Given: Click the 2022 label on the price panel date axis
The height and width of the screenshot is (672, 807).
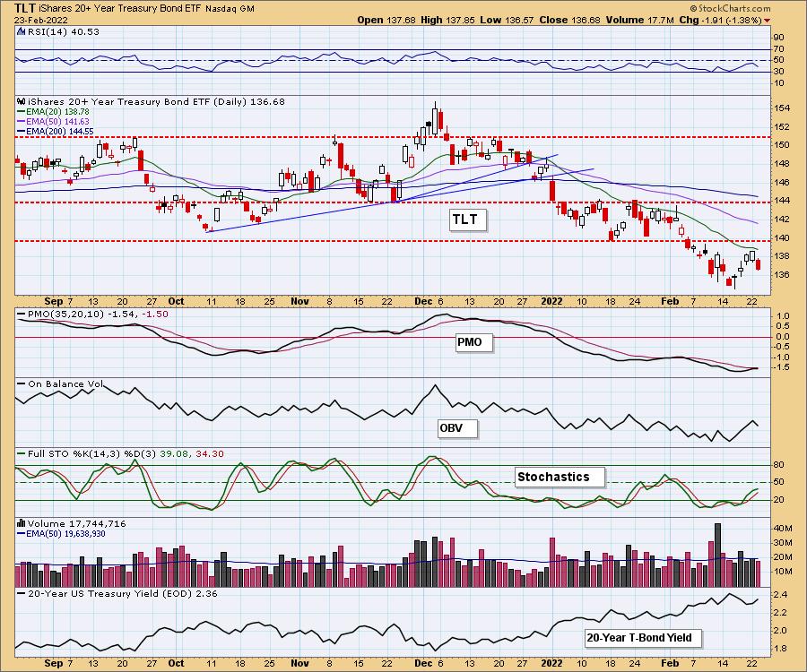Looking at the screenshot, I should (x=551, y=302).
